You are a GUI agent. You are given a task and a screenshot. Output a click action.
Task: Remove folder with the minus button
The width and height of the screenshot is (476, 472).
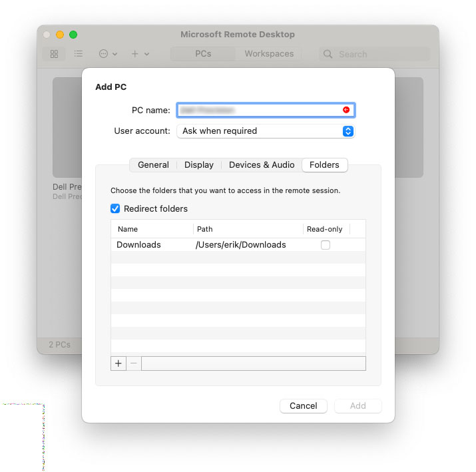(x=134, y=363)
